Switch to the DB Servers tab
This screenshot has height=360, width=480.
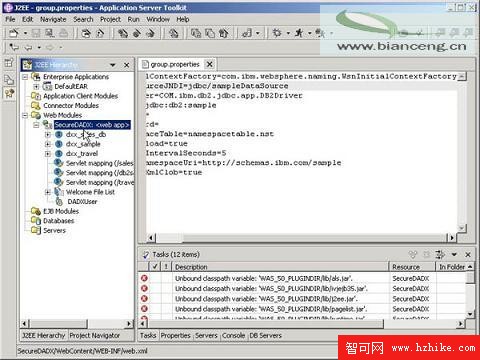266,335
